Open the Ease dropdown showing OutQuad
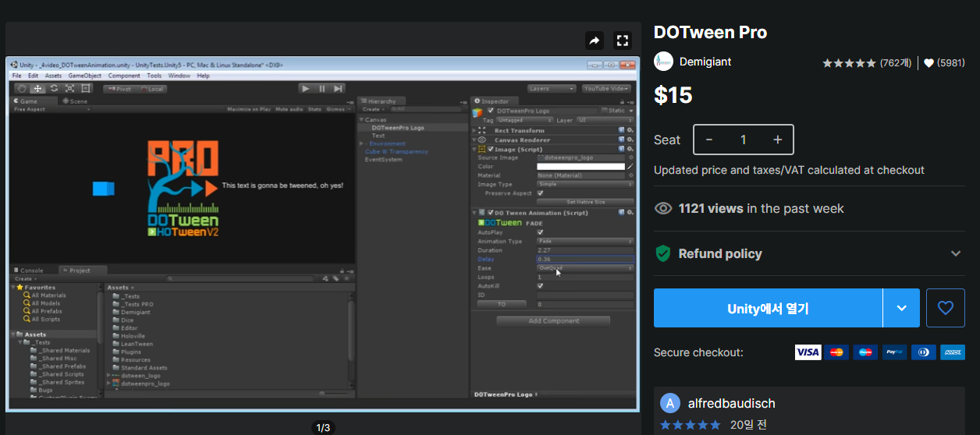Screen dimensions: 980x435 (x=585, y=267)
